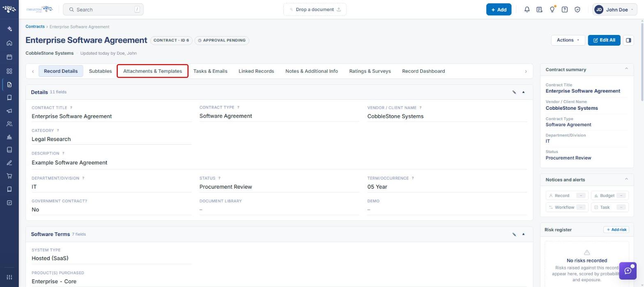Click help icon next to Term/Occurrence label

click(413, 178)
